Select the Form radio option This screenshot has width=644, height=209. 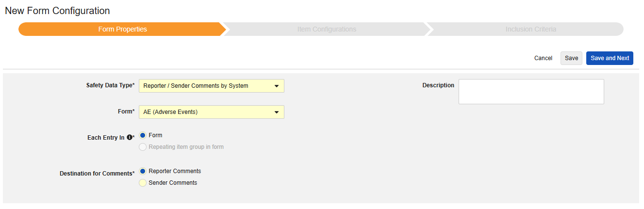pyautogui.click(x=143, y=135)
